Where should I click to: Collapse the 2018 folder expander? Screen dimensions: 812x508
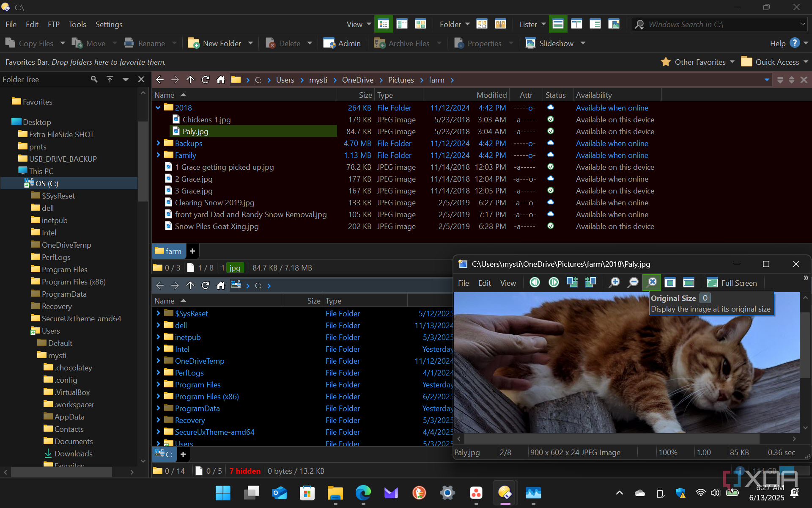click(x=158, y=108)
